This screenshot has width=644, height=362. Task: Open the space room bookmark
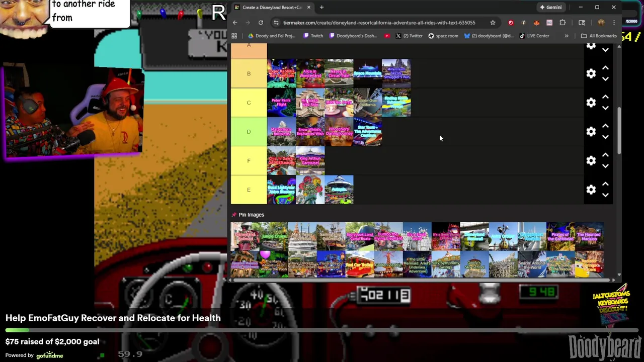pyautogui.click(x=443, y=36)
